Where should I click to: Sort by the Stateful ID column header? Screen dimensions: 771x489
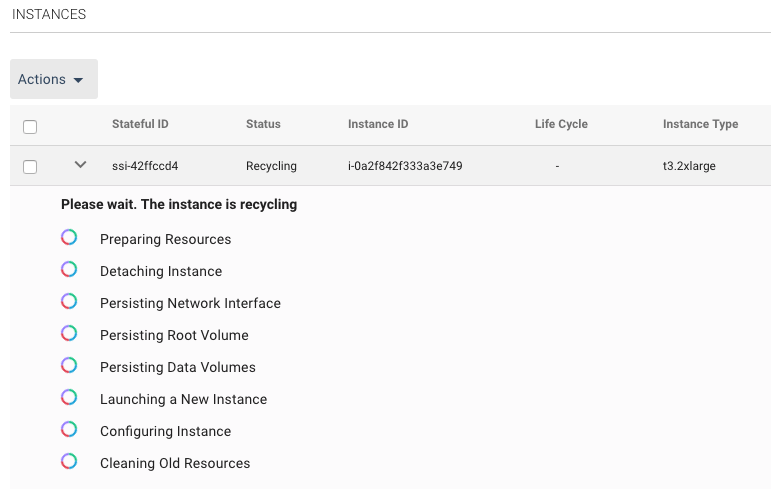coord(140,124)
